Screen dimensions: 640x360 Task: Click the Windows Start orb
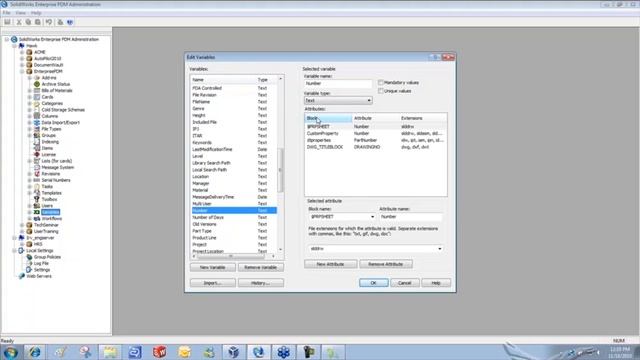coord(11,352)
